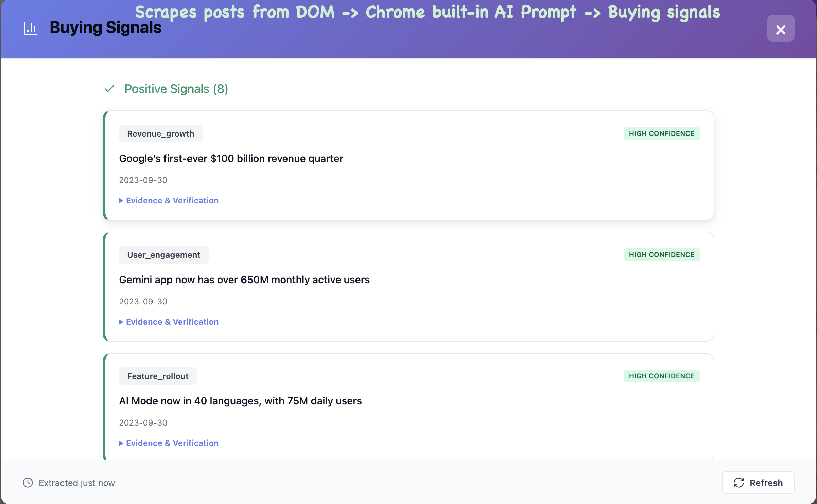Screen dimensions: 817x504
Task: Select the Gemini 650M monthly users headline
Action: pyautogui.click(x=244, y=280)
